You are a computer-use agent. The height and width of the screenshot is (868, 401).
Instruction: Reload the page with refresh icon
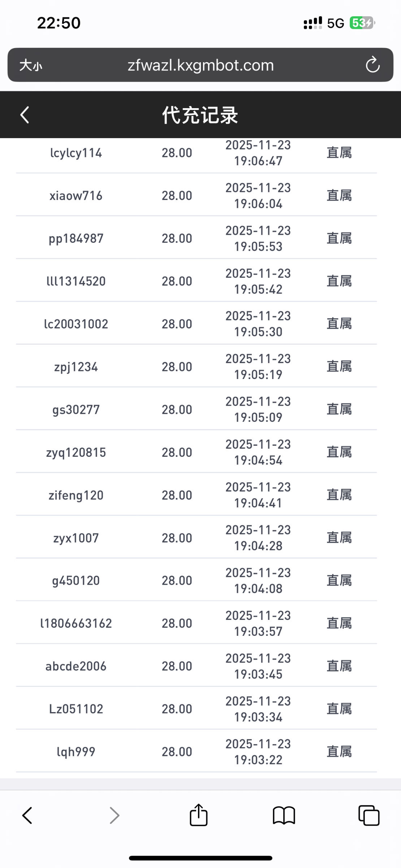pos(372,65)
